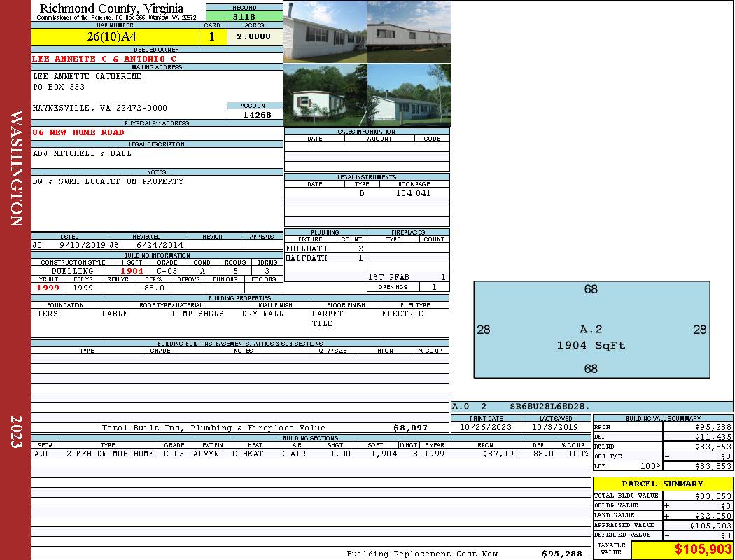
Task: Select the deeded owner name in red
Action: tap(105, 59)
